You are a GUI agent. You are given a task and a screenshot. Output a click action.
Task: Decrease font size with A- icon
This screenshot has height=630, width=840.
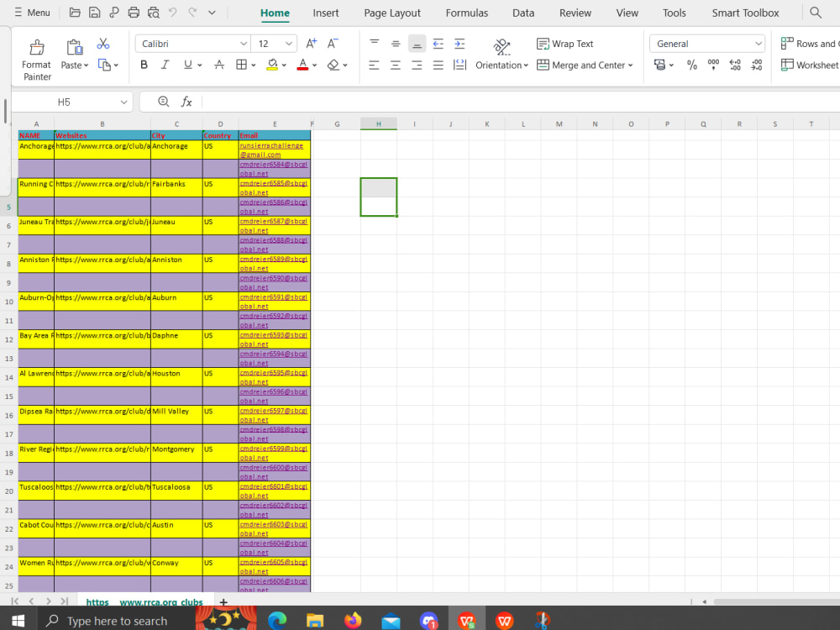point(333,44)
